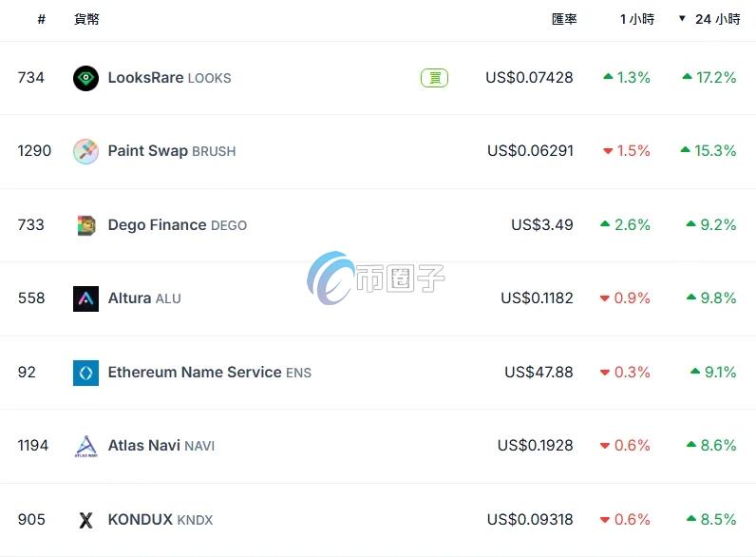
Task: Open the LooksRare LOOKS coin page
Action: (169, 78)
